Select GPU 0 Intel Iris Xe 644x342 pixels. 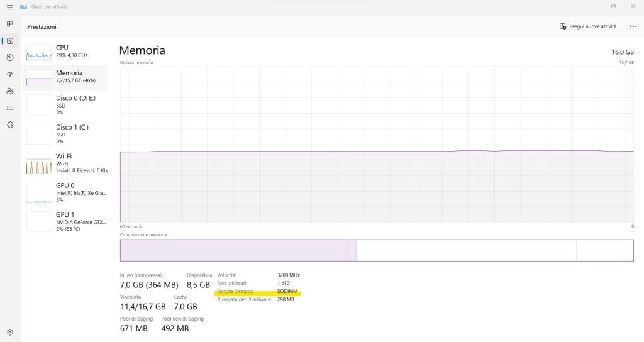[x=65, y=192]
